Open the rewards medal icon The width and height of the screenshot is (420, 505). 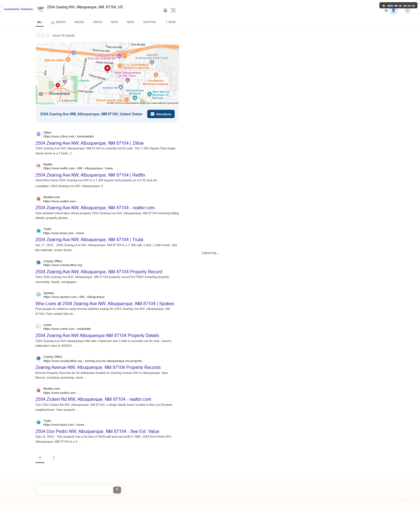pyautogui.click(x=393, y=11)
